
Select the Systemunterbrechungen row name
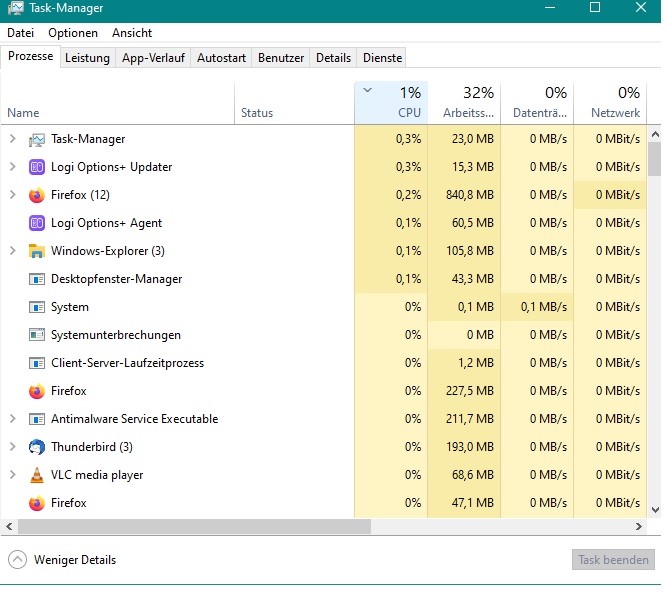click(x=116, y=335)
